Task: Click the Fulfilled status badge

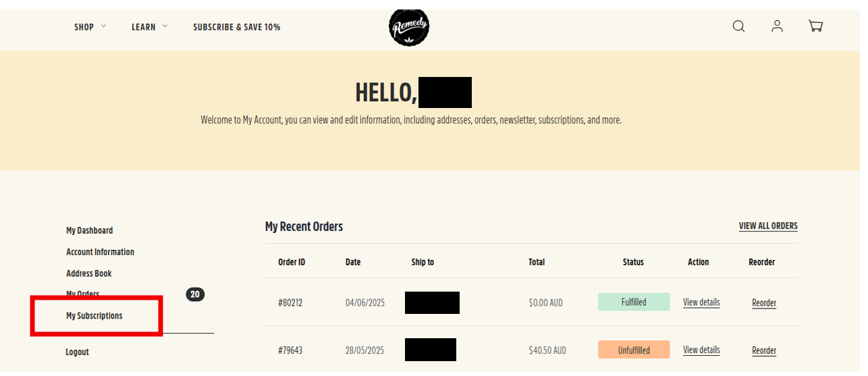Action: (x=634, y=302)
